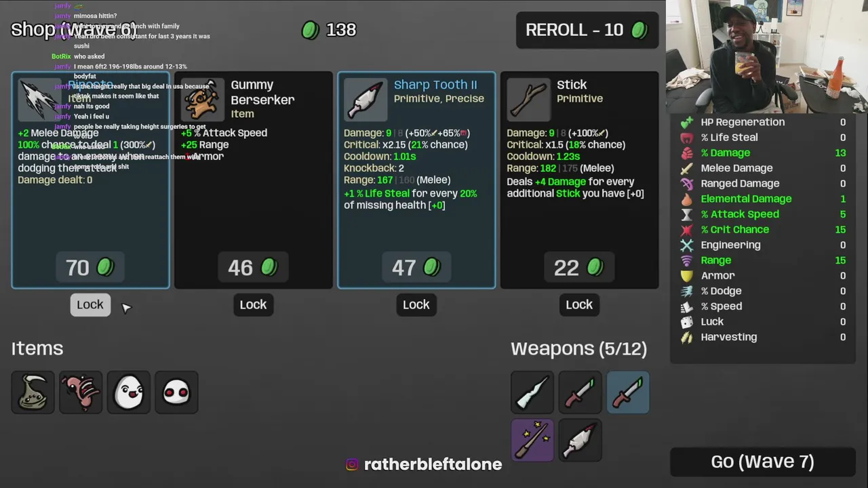The image size is (868, 488).
Task: Click the Sharp Tooth weapon in inventory
Action: (x=580, y=440)
